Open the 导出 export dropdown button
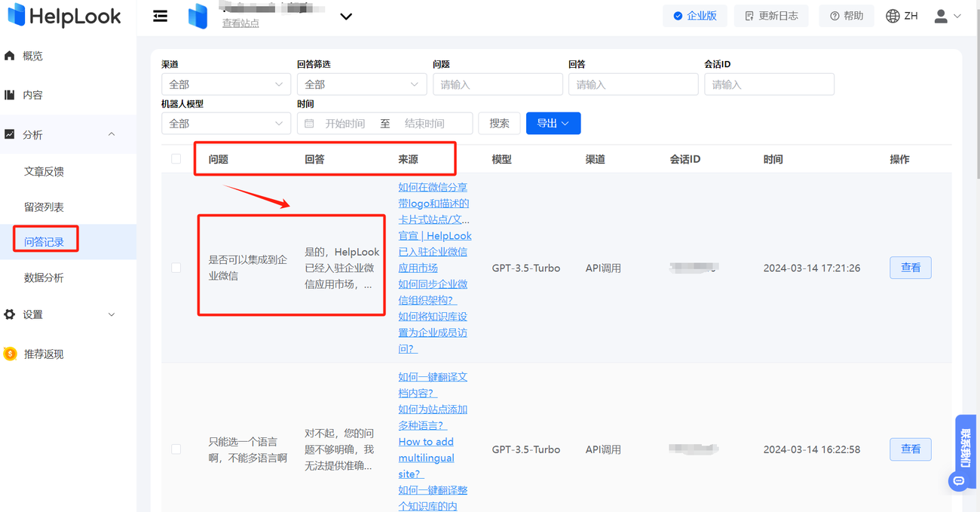This screenshot has height=512, width=980. point(553,124)
